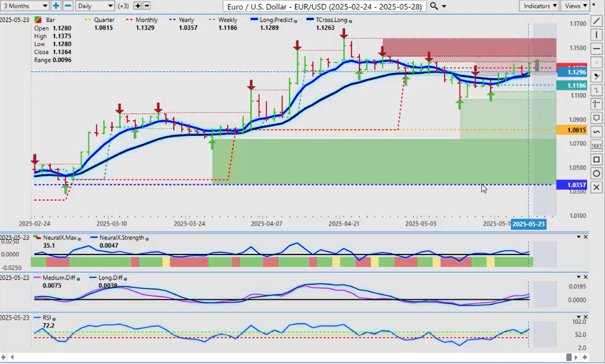Pick the circle shape drawing tool

pos(596,174)
